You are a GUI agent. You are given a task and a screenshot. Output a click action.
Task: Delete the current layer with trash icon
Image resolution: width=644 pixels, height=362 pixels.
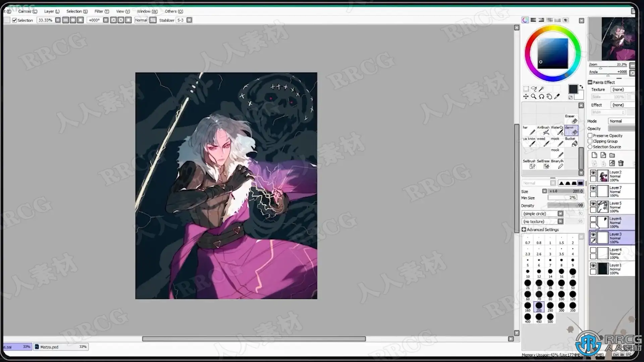point(621,163)
